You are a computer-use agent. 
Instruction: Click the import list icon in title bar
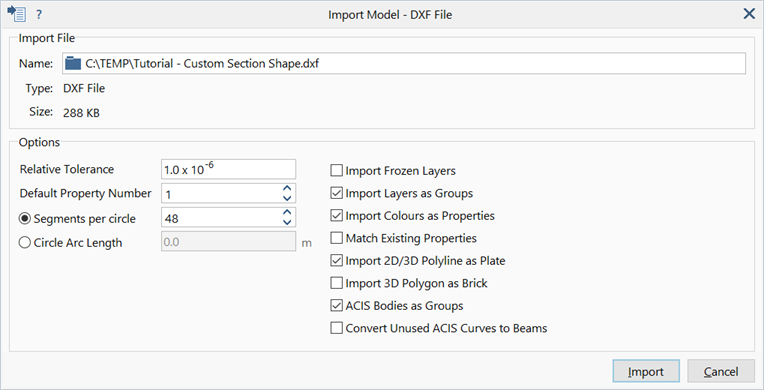pyautogui.click(x=16, y=14)
